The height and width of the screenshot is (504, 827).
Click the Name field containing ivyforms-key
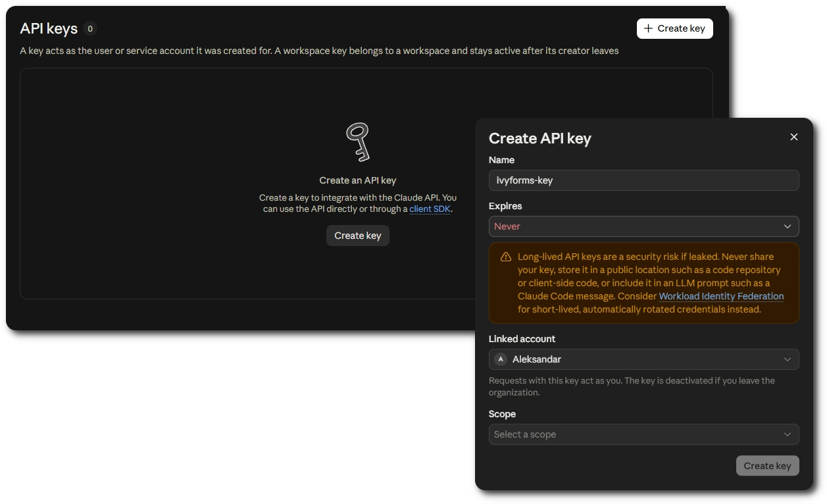[643, 180]
